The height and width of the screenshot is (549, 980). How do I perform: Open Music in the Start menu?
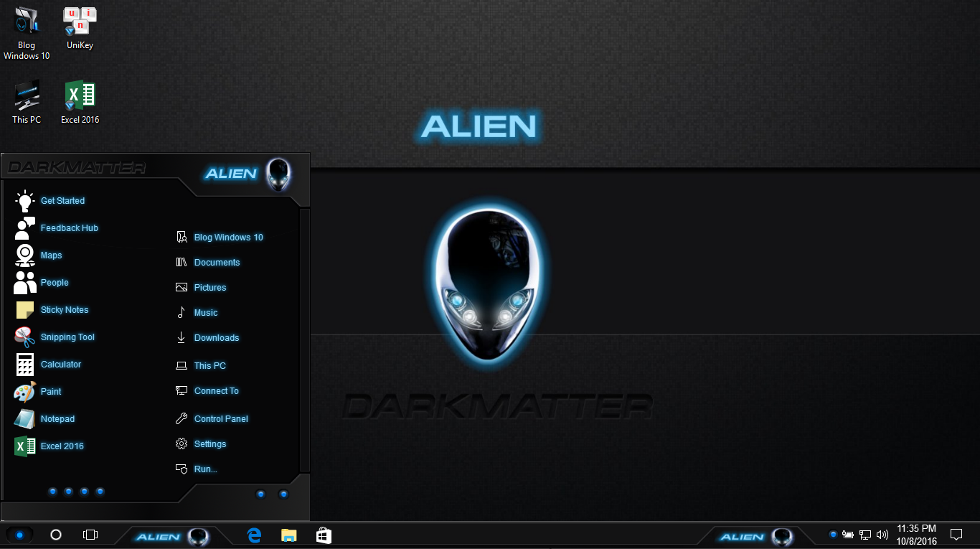click(197, 313)
